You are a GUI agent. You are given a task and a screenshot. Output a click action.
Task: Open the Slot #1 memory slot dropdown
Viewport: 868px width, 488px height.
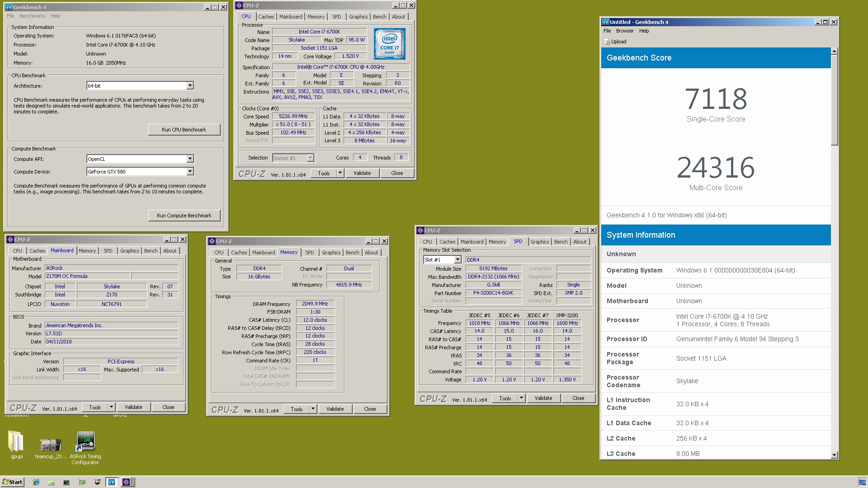[x=458, y=260]
